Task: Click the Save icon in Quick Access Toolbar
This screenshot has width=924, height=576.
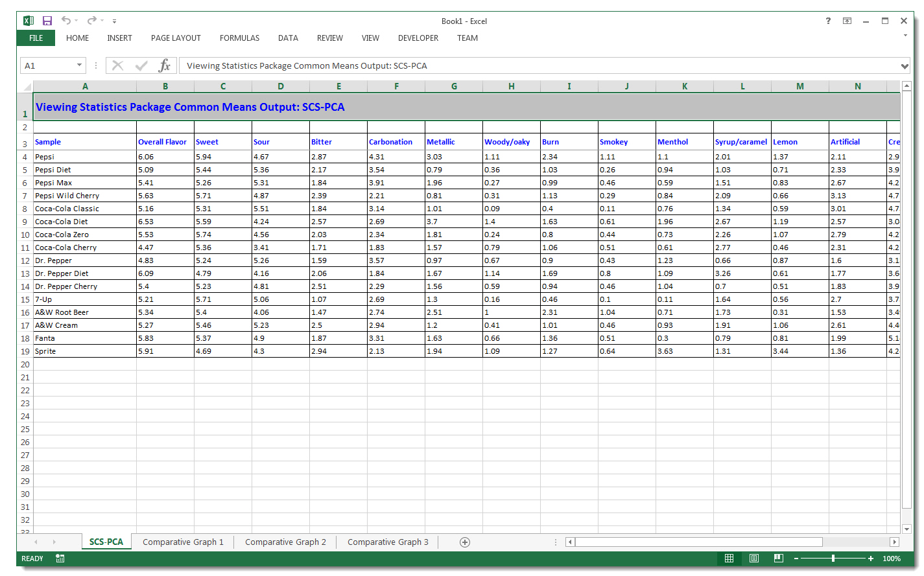Action: pos(47,21)
